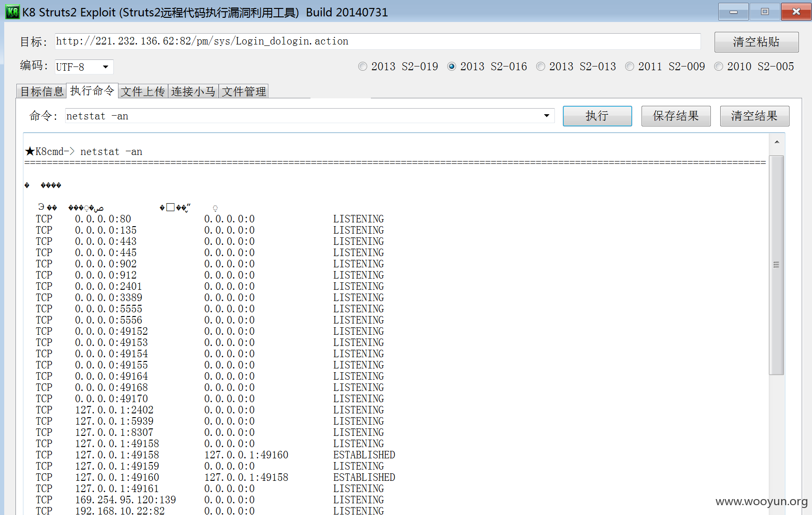Click the 192.168.10.22:82 address entry
Viewport: 812px width, 515px height.
pyautogui.click(x=120, y=510)
